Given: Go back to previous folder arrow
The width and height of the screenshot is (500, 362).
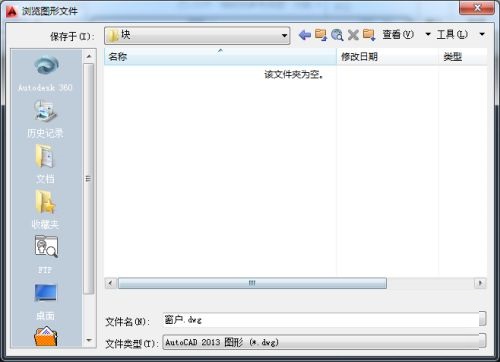Looking at the screenshot, I should (x=305, y=35).
